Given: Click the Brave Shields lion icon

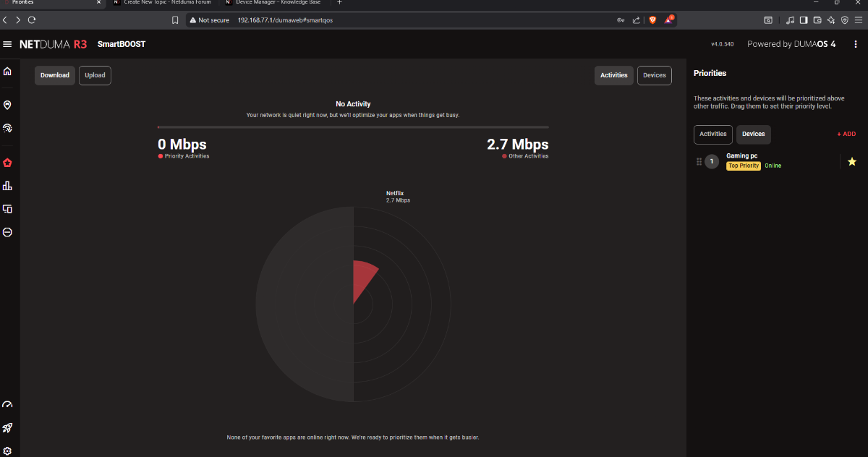Looking at the screenshot, I should (x=652, y=20).
